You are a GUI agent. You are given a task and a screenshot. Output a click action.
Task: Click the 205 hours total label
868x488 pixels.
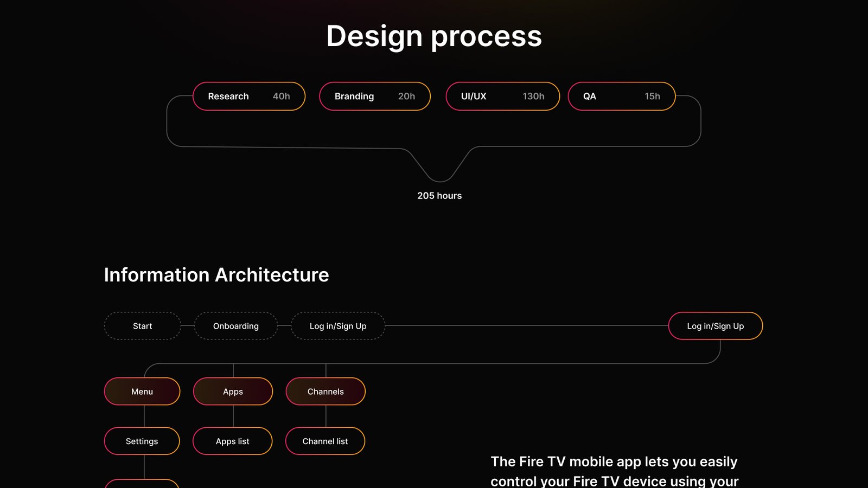point(439,196)
